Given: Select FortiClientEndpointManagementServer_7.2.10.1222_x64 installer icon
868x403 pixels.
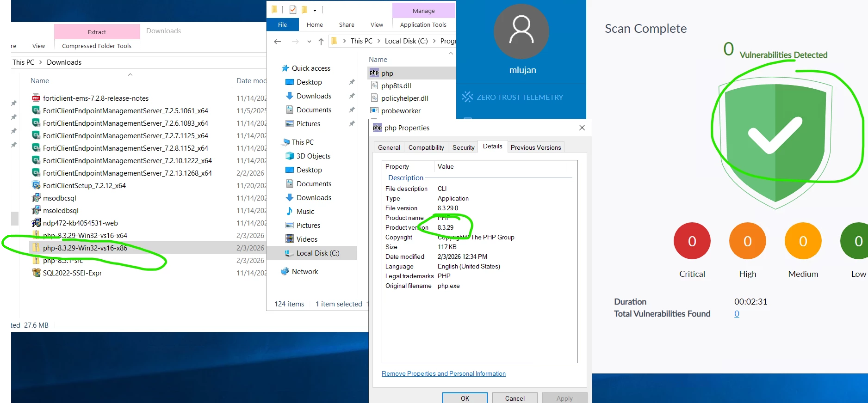Looking at the screenshot, I should point(36,160).
